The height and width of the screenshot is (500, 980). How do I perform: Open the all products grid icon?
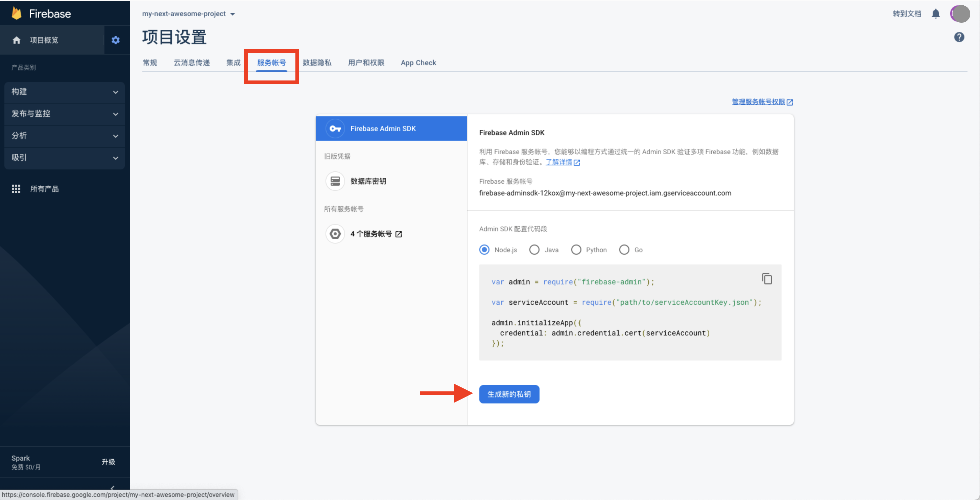(16, 189)
